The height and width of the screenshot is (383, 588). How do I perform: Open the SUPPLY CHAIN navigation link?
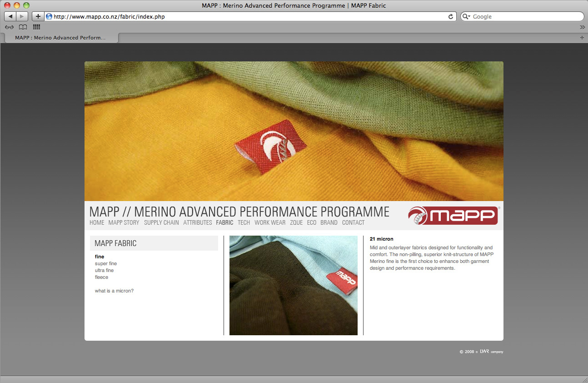tap(161, 222)
